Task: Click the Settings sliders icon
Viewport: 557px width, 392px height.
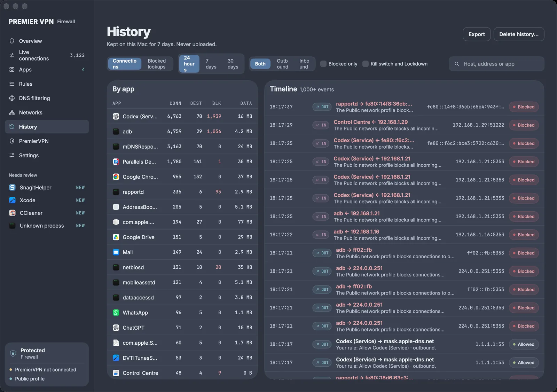Action: (12, 155)
